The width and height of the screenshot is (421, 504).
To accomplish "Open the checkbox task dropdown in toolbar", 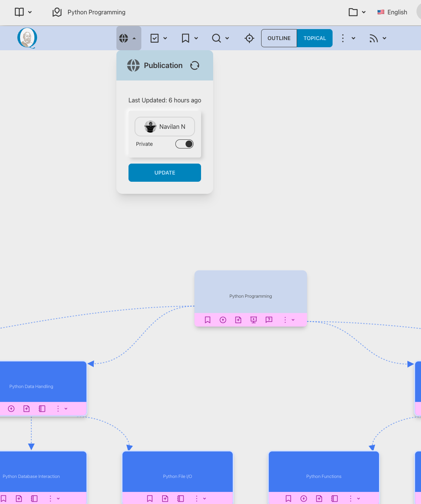I will click(159, 38).
